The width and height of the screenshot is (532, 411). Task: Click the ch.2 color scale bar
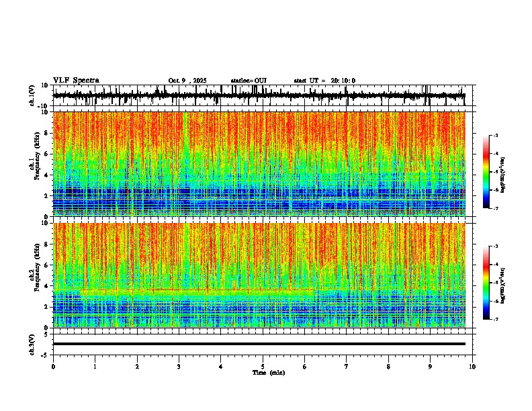[x=486, y=283]
